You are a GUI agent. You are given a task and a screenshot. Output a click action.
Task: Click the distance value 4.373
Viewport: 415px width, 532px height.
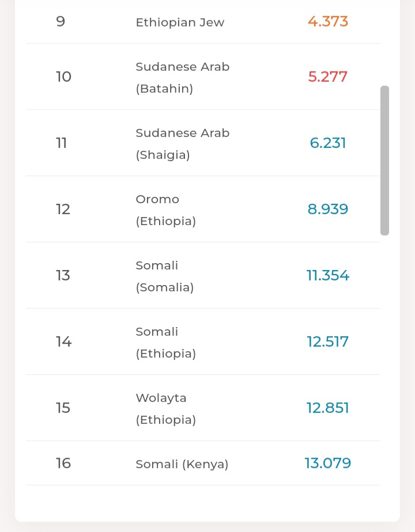pos(328,22)
